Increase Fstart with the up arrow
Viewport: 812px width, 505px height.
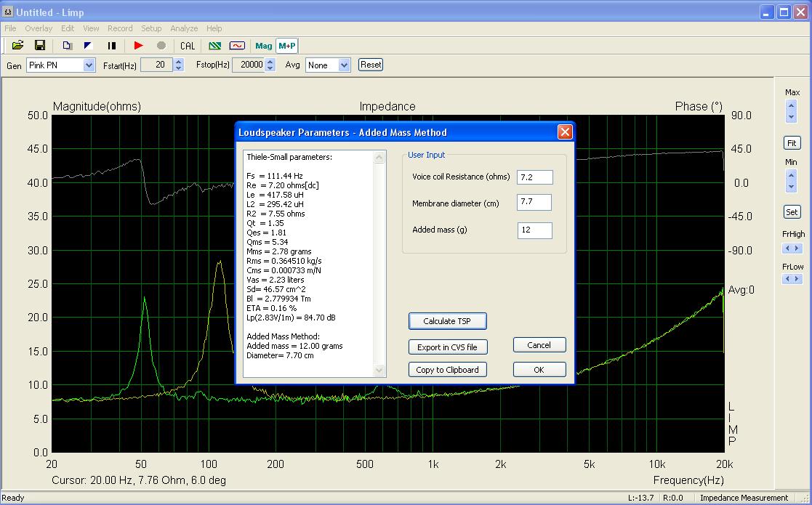pos(179,62)
